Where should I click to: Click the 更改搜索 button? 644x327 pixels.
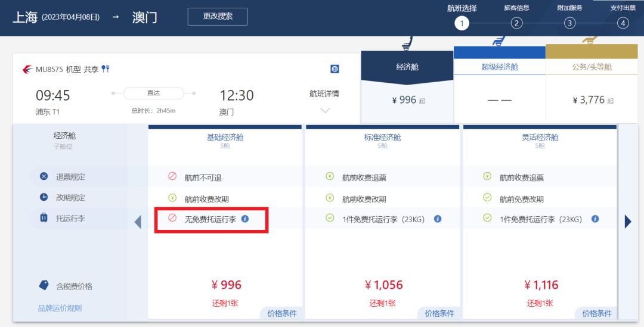[x=218, y=17]
